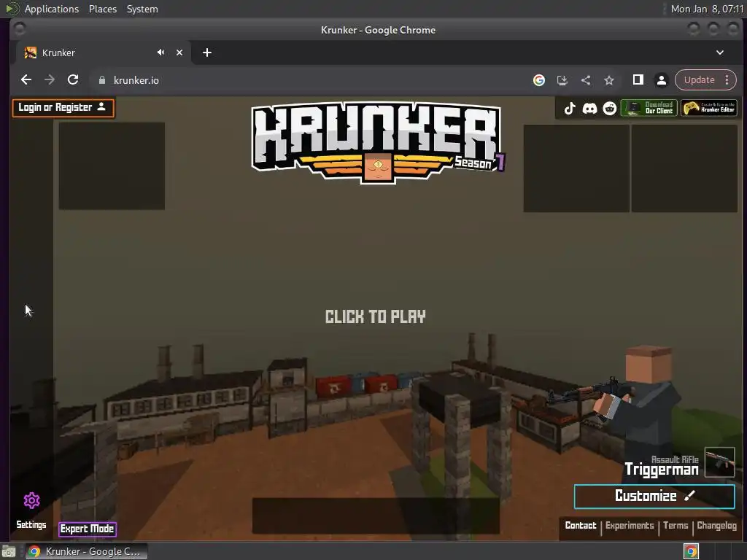Click the clock showing Mon Jan 8
This screenshot has height=560, width=747.
tap(707, 9)
